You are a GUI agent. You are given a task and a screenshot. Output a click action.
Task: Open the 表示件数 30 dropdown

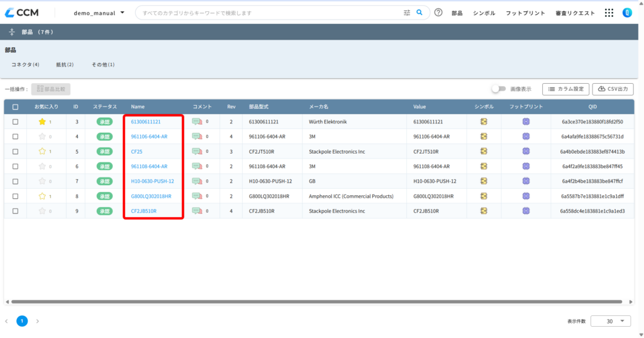(610, 321)
